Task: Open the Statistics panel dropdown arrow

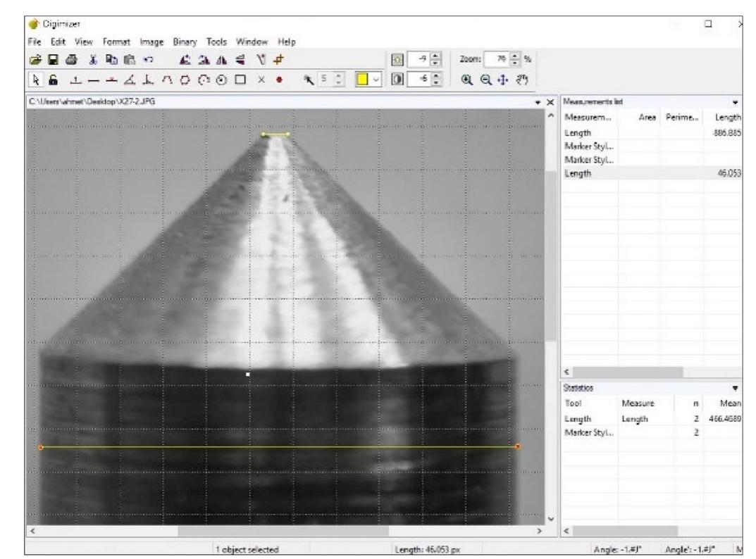Action: 735,388
